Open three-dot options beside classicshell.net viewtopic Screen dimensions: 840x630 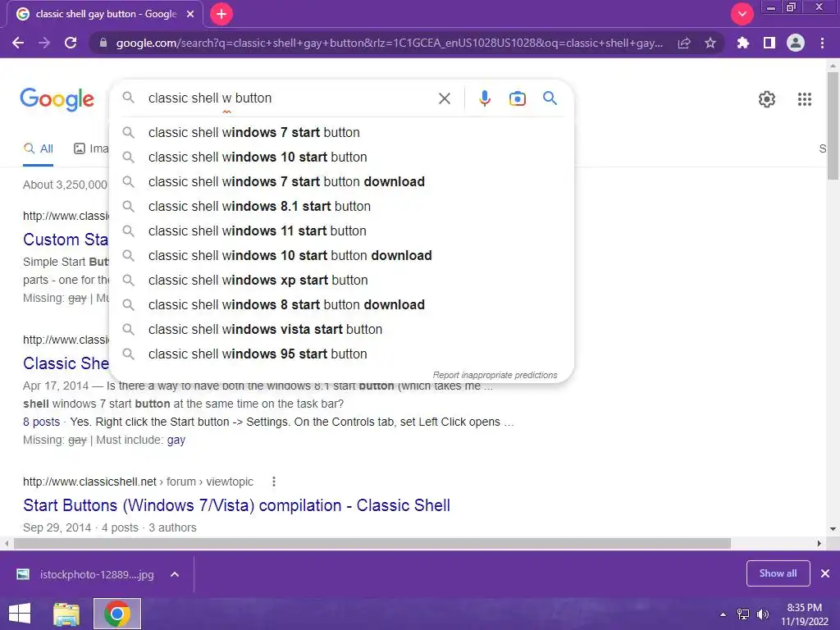tap(274, 482)
